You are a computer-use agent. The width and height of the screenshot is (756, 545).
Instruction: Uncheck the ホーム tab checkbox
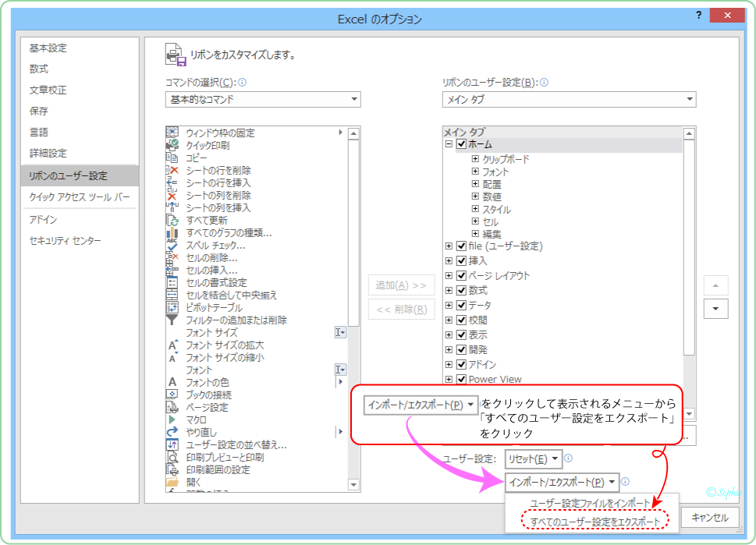pyautogui.click(x=461, y=144)
